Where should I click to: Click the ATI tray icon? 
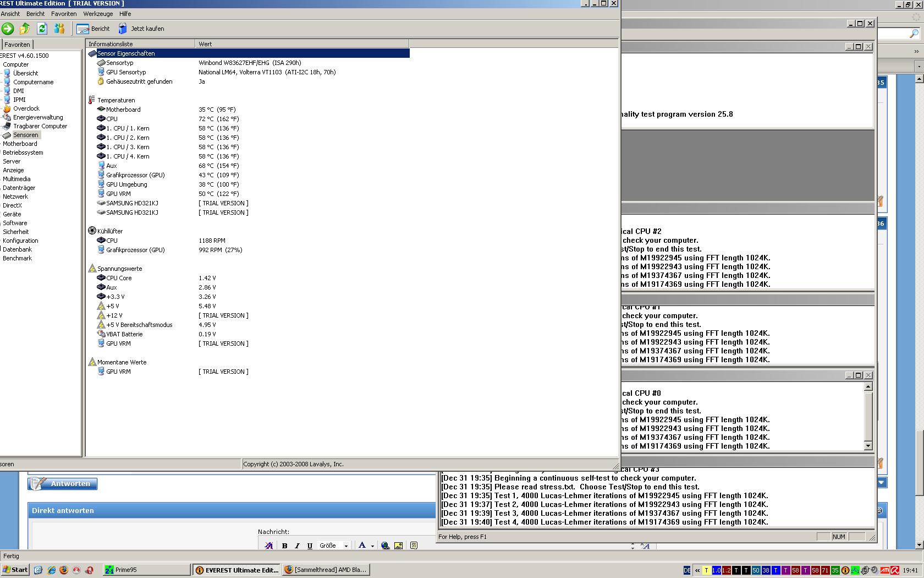(x=885, y=570)
